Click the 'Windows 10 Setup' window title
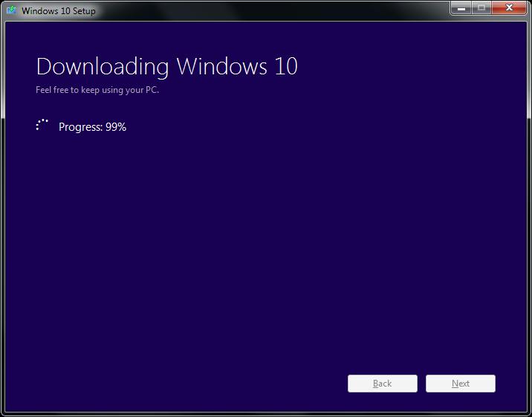The height and width of the screenshot is (417, 532). pos(59,11)
